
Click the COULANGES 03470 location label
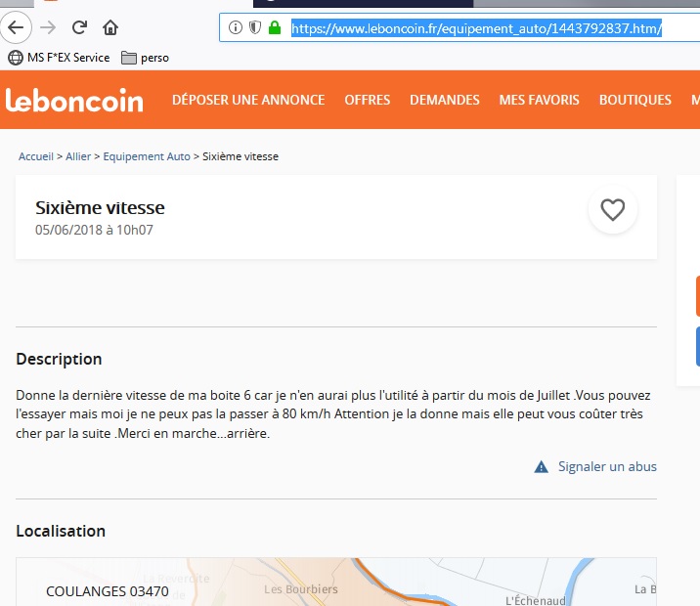click(x=108, y=591)
